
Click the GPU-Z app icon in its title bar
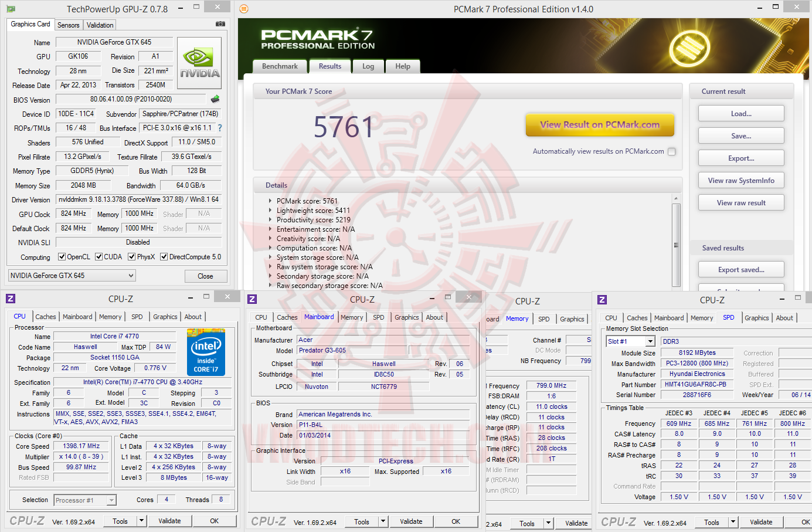(11, 9)
